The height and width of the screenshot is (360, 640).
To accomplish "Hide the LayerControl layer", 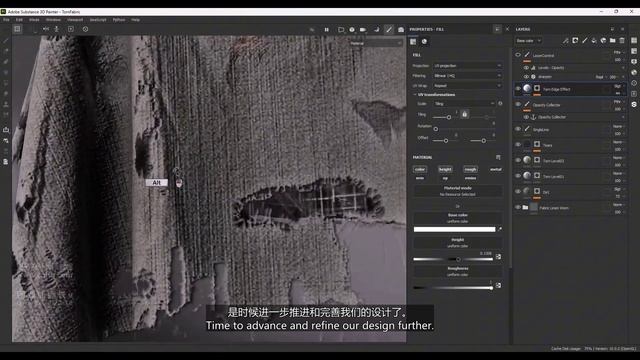I will click(x=518, y=55).
